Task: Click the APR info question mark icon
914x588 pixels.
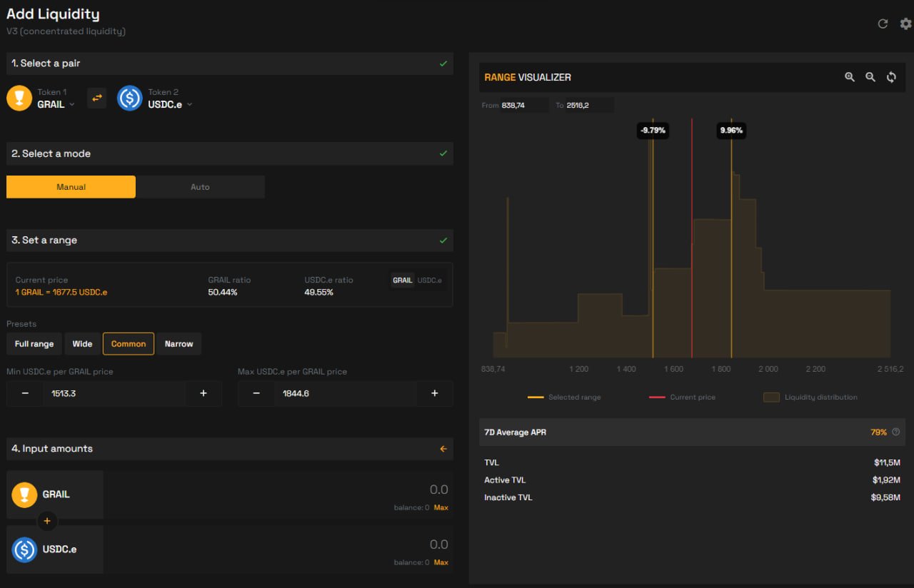Action: pyautogui.click(x=896, y=432)
